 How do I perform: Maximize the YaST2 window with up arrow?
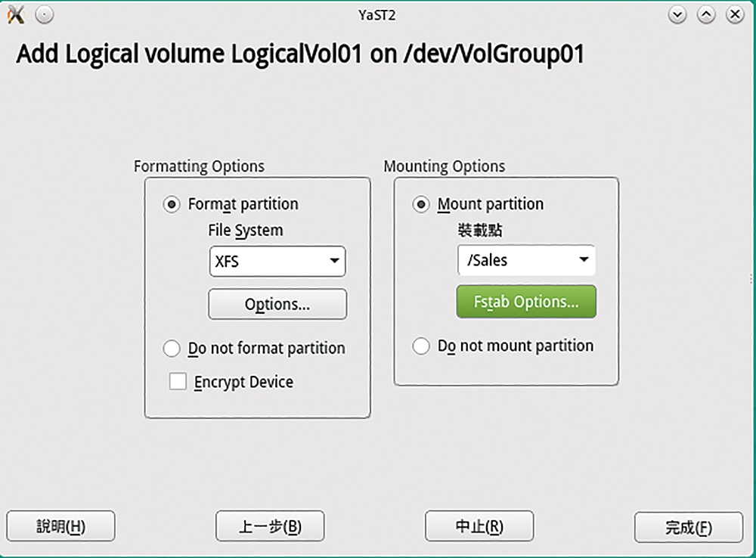(x=706, y=15)
